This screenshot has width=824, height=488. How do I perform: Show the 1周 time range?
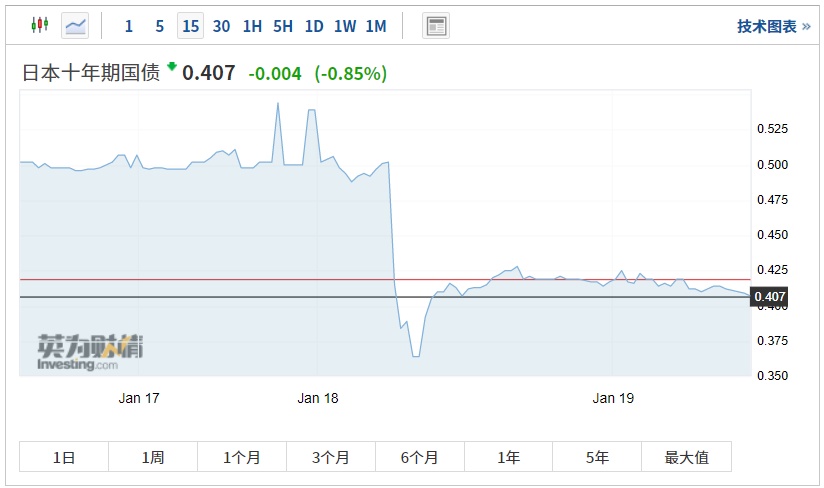tap(153, 457)
